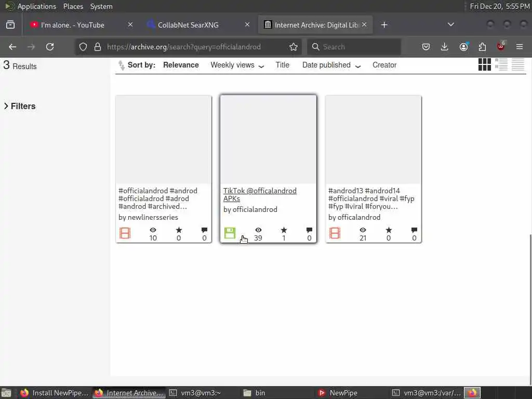Open the Firefox account icon
This screenshot has width=532, height=399.
pos(463,47)
